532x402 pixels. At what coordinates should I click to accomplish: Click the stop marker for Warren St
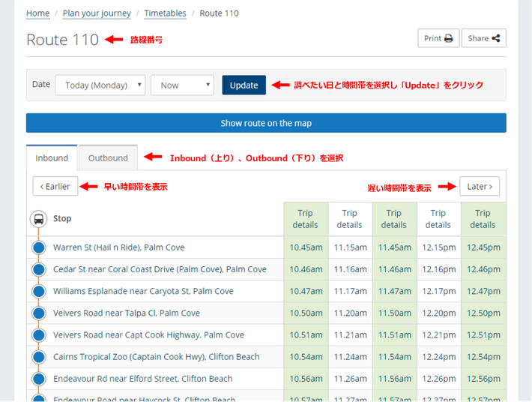click(39, 247)
